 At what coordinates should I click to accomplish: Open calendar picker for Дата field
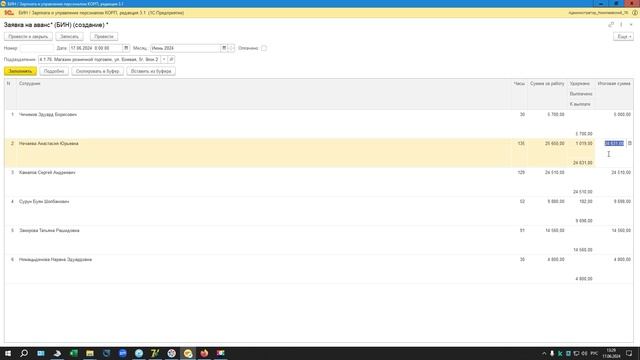(x=126, y=48)
